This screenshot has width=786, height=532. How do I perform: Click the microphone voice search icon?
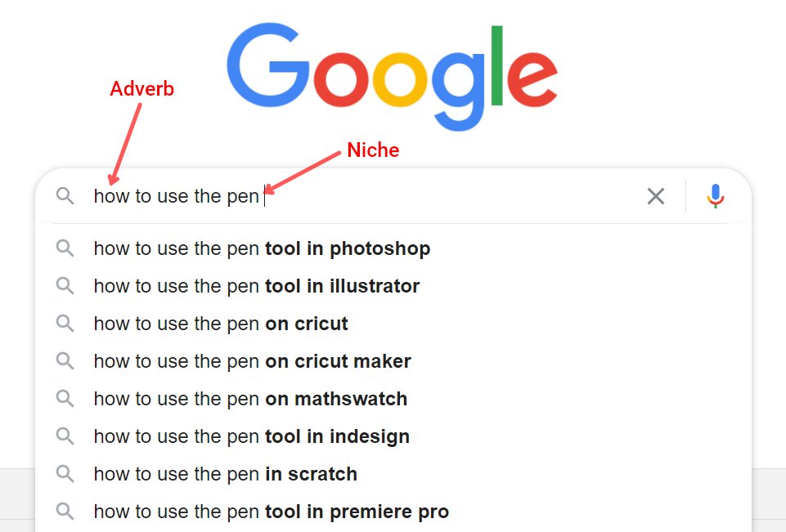pyautogui.click(x=716, y=196)
